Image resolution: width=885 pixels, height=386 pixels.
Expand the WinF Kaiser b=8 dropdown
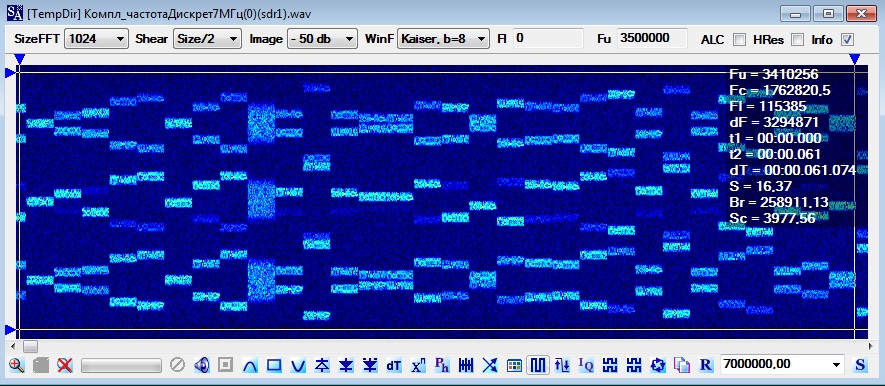click(443, 39)
